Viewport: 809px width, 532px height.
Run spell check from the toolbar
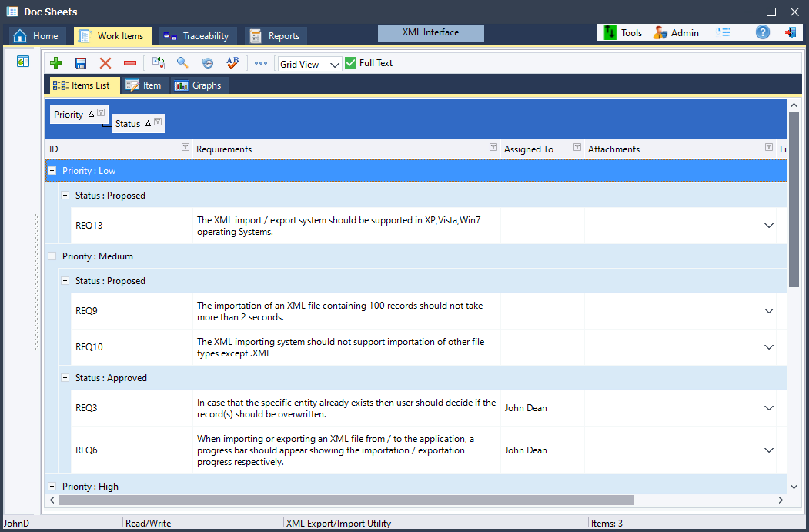click(x=232, y=62)
